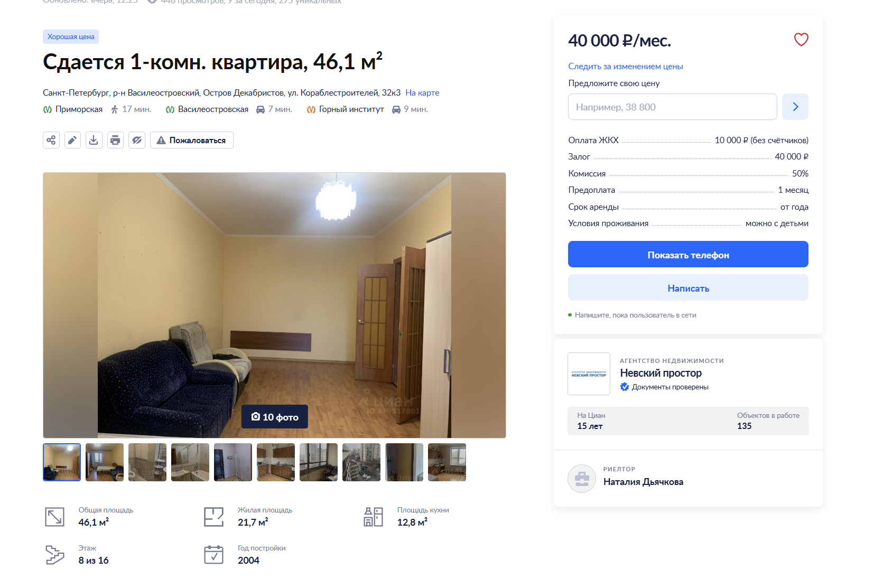Image resolution: width=883 pixels, height=588 pixels.
Task: Open the На карте link
Action: pyautogui.click(x=422, y=92)
